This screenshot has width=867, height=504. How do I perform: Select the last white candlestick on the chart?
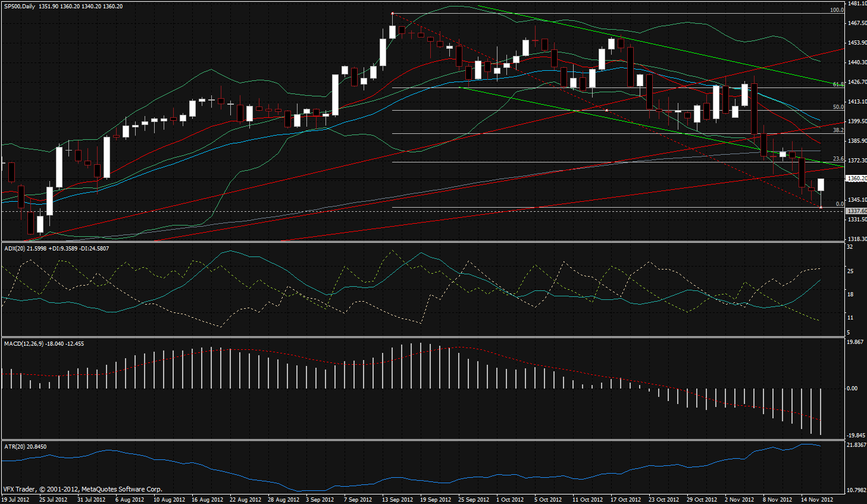click(821, 184)
